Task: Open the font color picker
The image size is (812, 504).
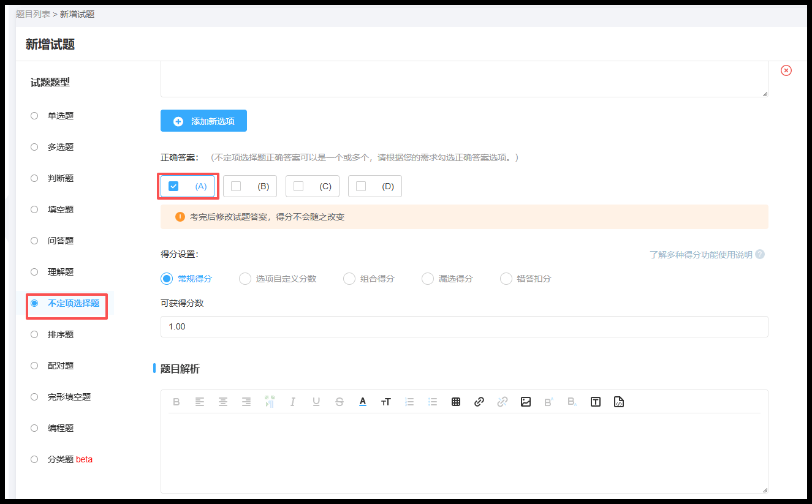Action: click(363, 402)
